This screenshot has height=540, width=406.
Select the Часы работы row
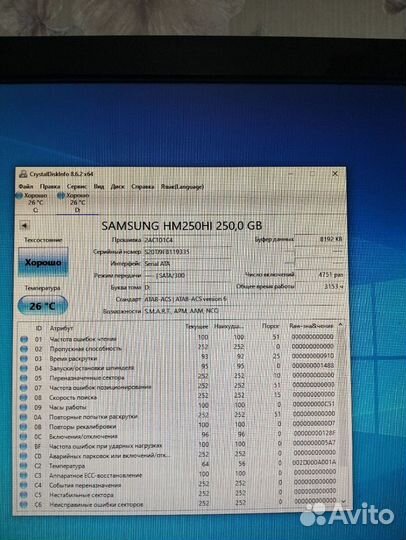177,406
